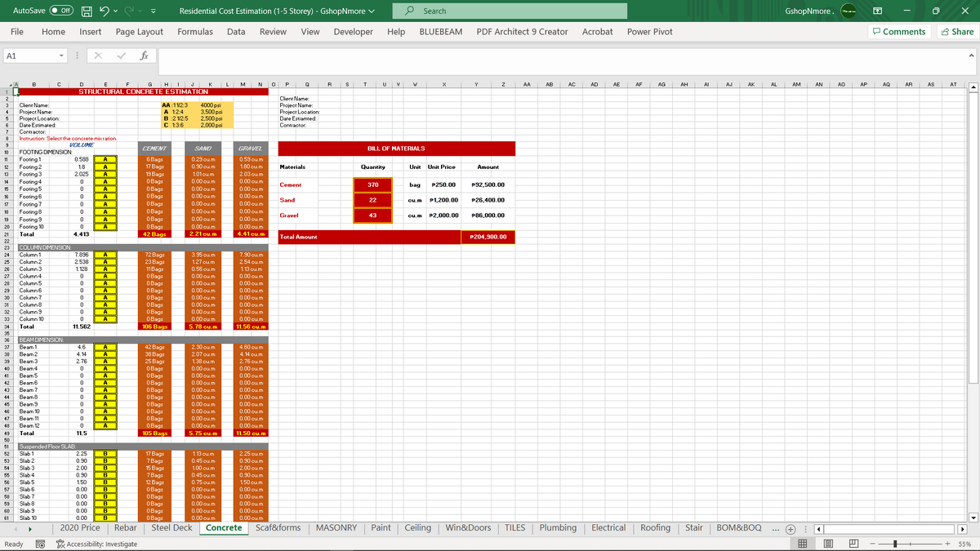Screen dimensions: 980x551
Task: Select the Column 1 mix class cell A
Action: click(x=105, y=255)
